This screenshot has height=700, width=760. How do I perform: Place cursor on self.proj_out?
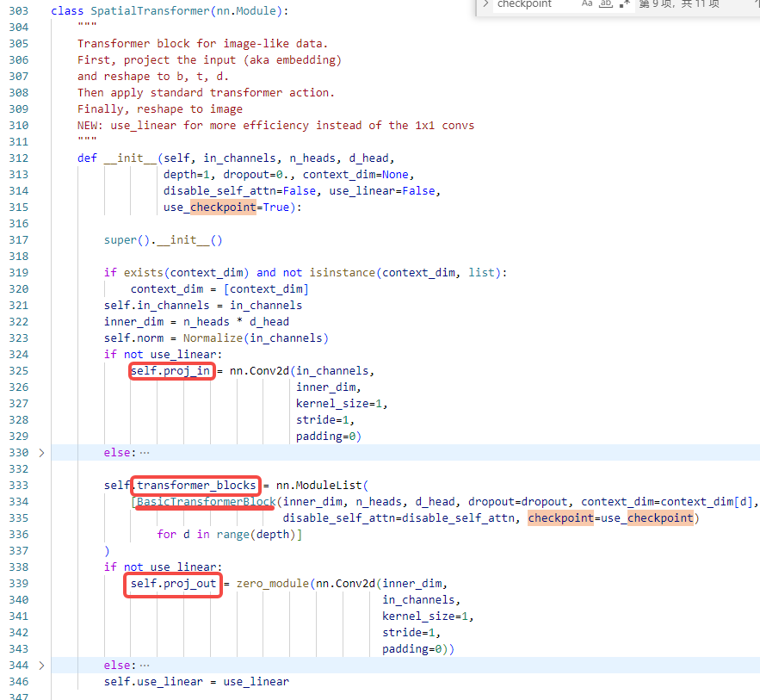tap(173, 584)
